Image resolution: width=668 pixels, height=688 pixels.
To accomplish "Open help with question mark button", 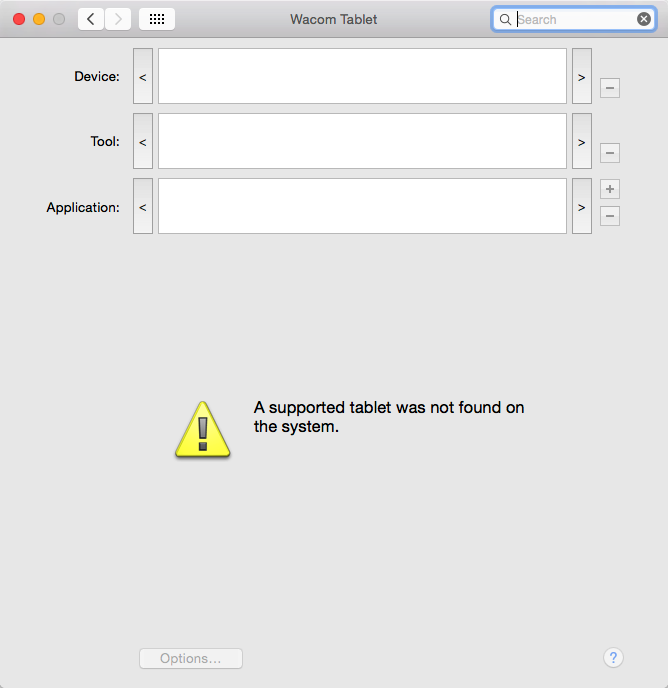I will click(x=613, y=657).
